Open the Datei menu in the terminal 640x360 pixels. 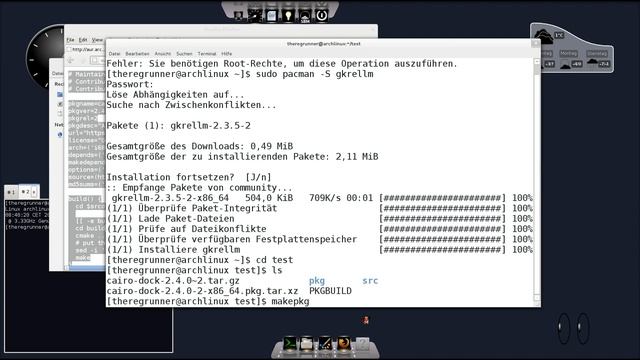tap(114, 53)
